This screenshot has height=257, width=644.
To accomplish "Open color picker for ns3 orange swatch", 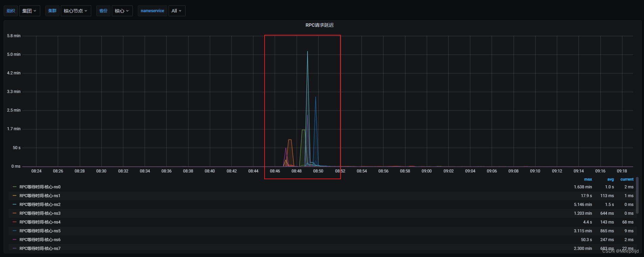I will tap(15, 213).
